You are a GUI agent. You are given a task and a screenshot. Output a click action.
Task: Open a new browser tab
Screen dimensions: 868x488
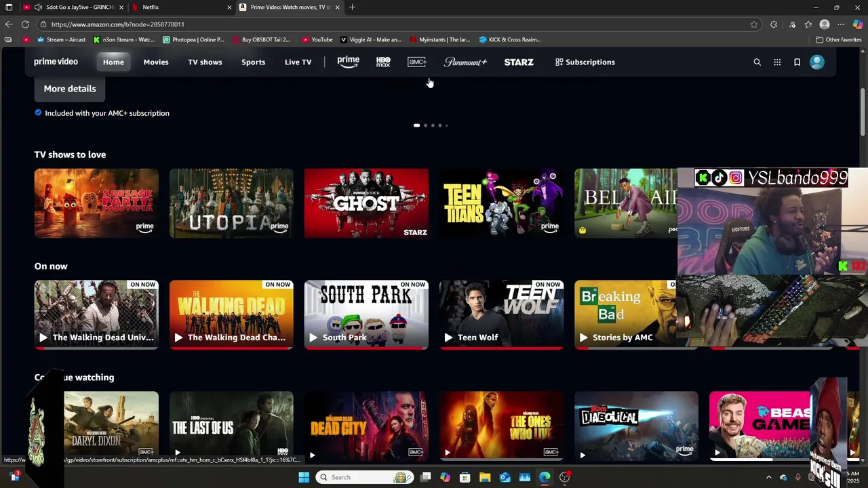point(352,7)
